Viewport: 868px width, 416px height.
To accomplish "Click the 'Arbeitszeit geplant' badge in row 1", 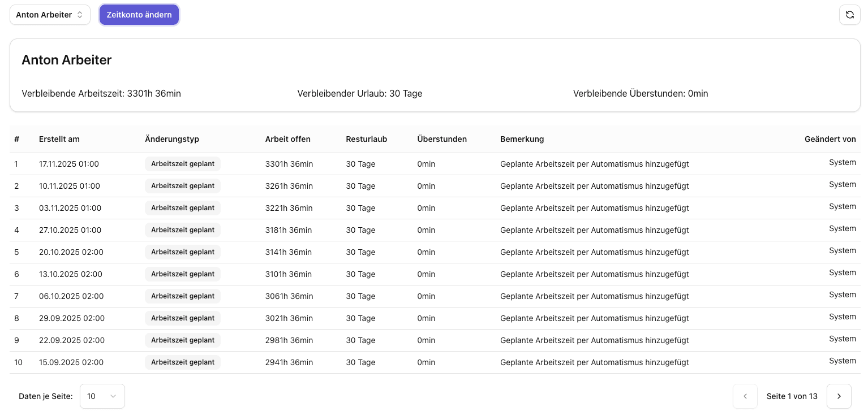I will click(182, 164).
